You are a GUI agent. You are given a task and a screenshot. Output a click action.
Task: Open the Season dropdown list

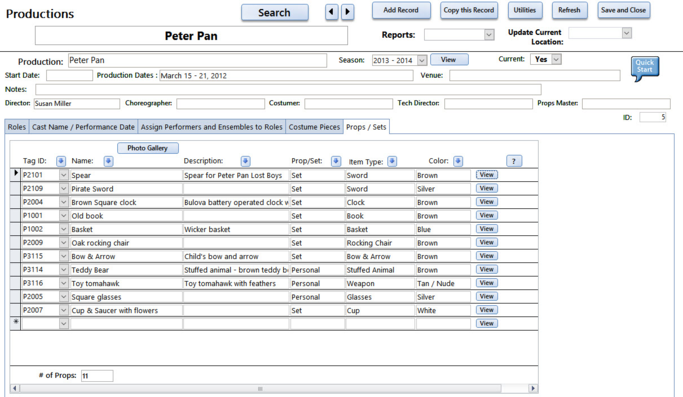pos(422,60)
